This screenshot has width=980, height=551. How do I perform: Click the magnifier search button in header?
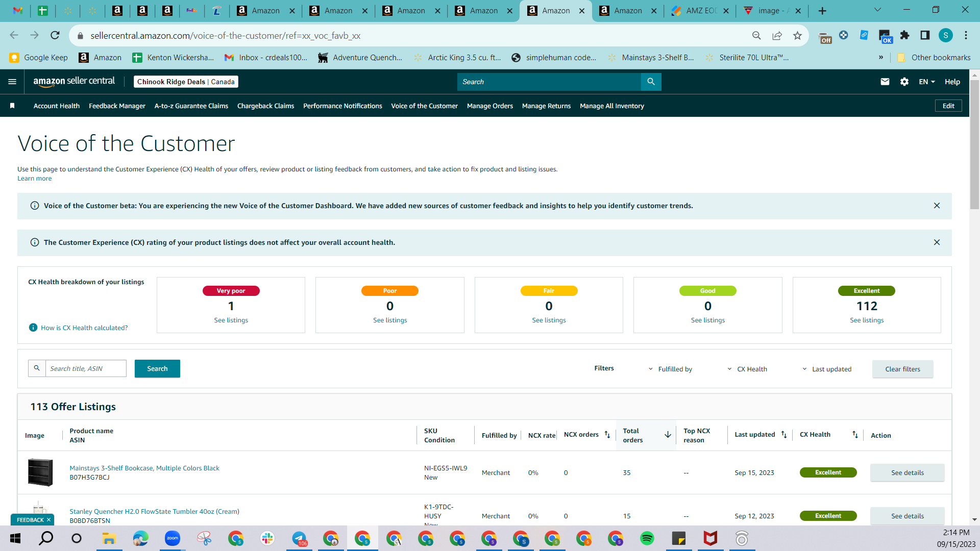point(651,82)
